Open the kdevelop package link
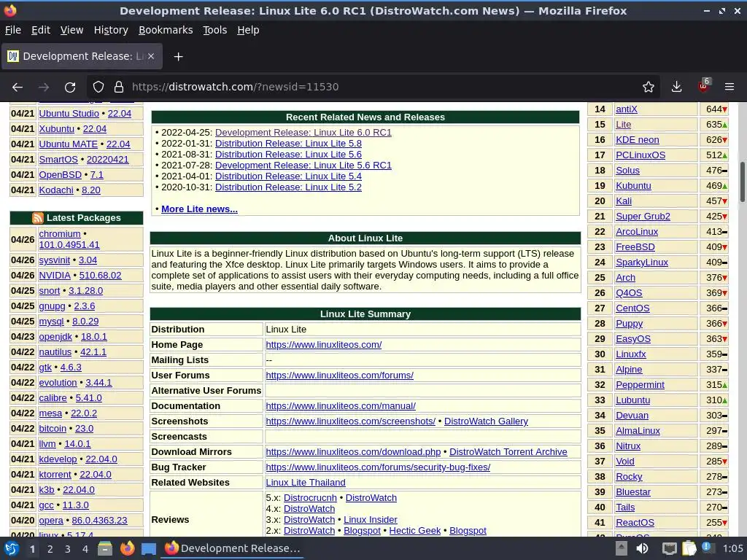The image size is (747, 560). pyautogui.click(x=58, y=459)
